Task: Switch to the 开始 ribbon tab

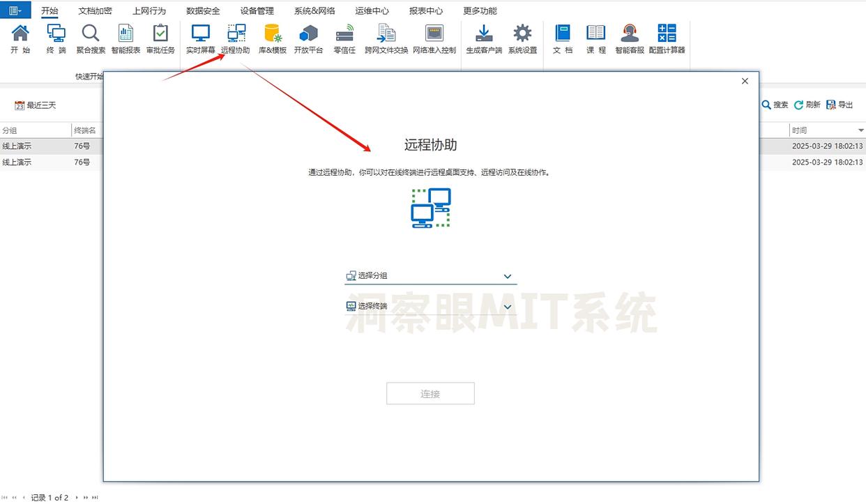Action: [50, 10]
